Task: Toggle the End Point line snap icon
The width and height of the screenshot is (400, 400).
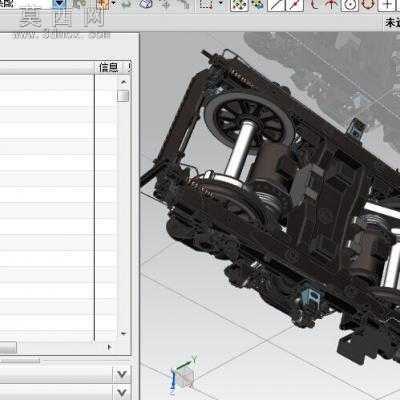Action: point(276,5)
